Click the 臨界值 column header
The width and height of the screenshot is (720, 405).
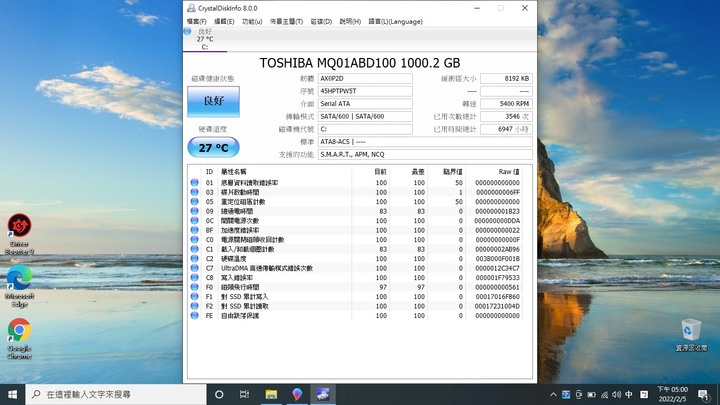tap(453, 172)
